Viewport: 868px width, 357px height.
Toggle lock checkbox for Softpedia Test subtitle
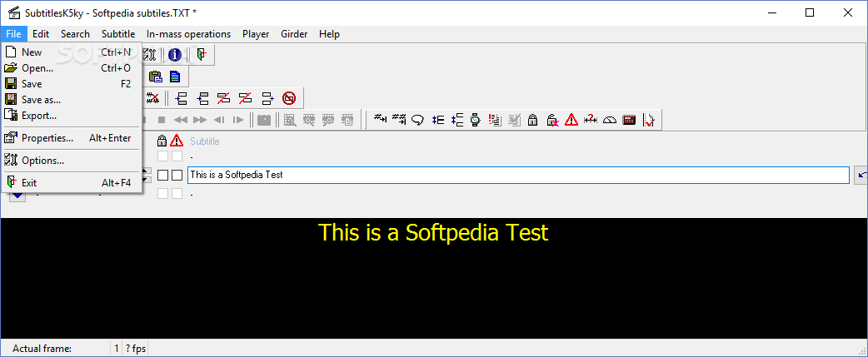tap(162, 176)
